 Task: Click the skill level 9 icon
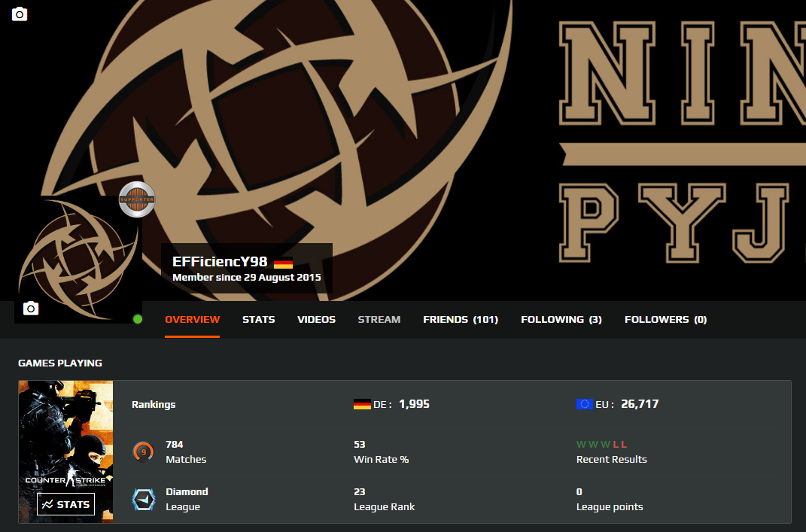[x=144, y=452]
